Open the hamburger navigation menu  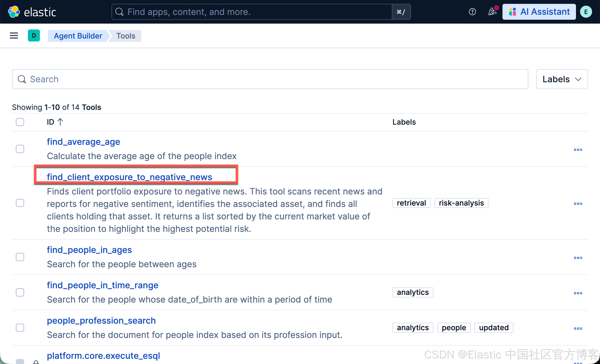(x=14, y=36)
